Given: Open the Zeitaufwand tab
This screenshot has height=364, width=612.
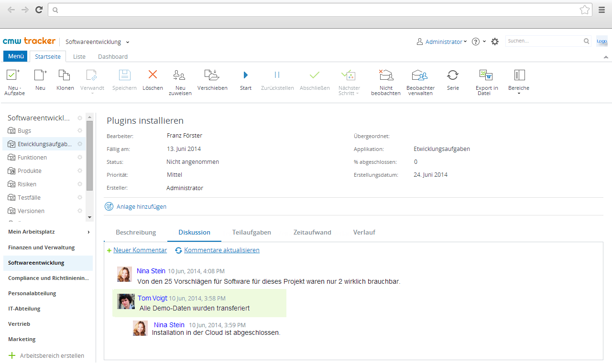Looking at the screenshot, I should coord(312,232).
